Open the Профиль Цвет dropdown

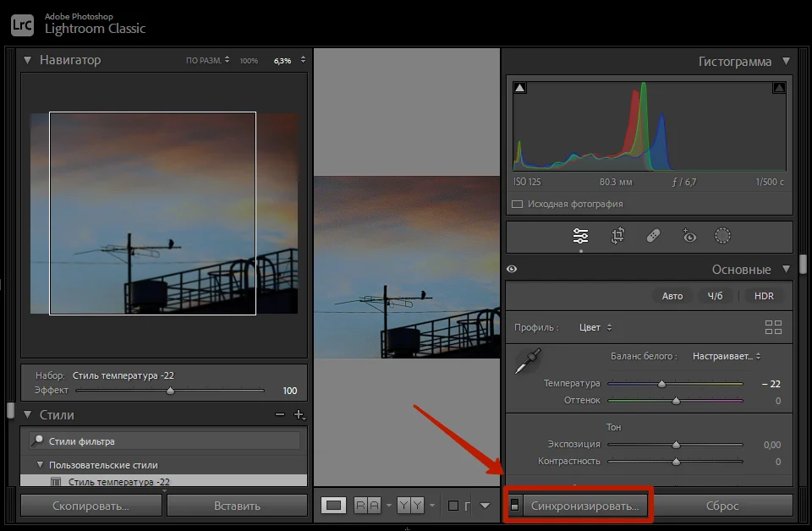[x=595, y=327]
